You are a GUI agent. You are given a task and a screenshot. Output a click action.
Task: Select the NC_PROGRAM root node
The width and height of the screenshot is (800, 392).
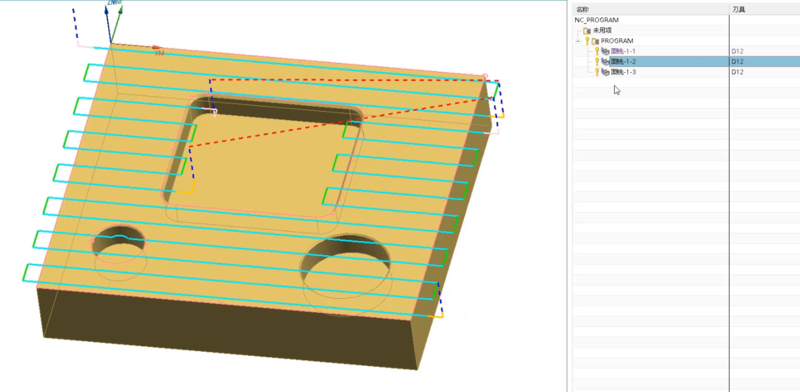pos(596,20)
